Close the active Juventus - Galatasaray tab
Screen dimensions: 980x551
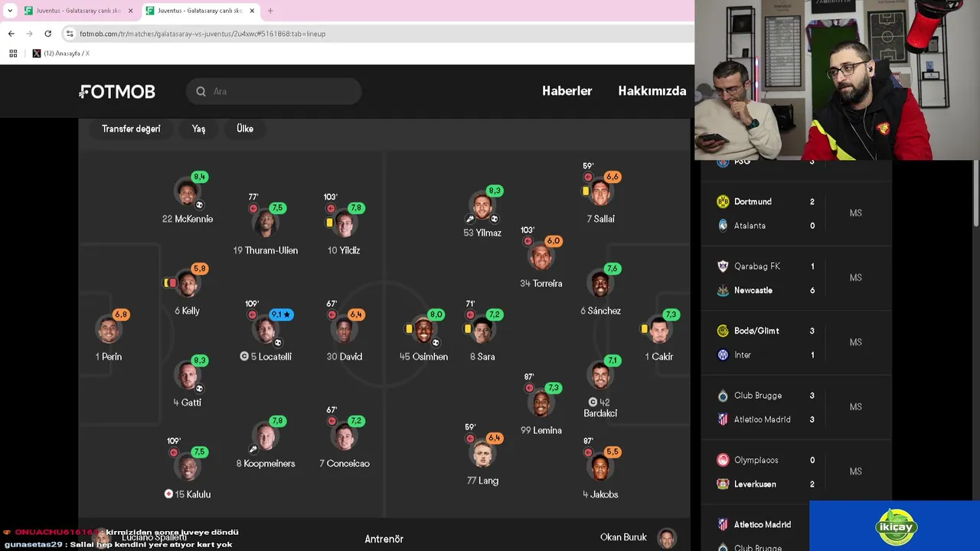(252, 11)
